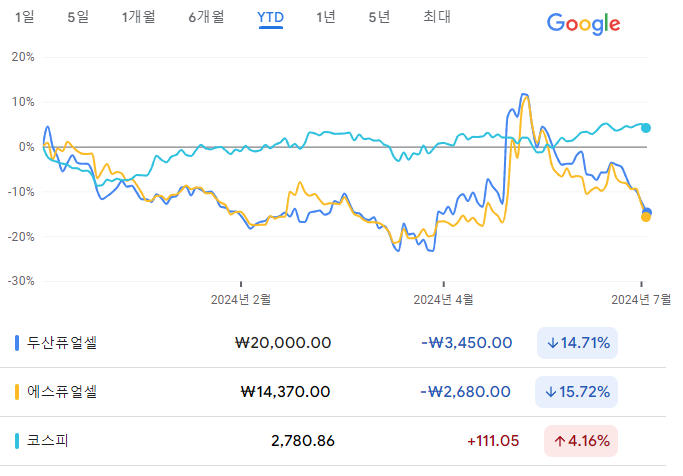Click the 2024년 4월 axis marker

click(443, 300)
